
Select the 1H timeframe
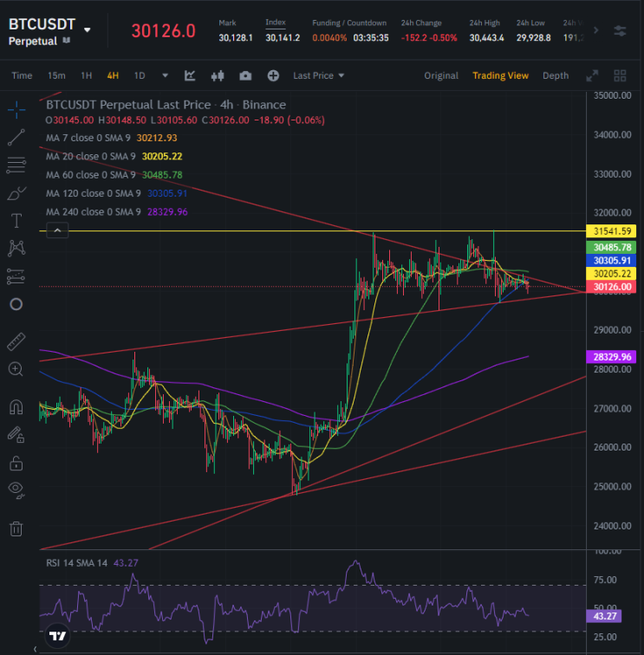click(x=86, y=75)
